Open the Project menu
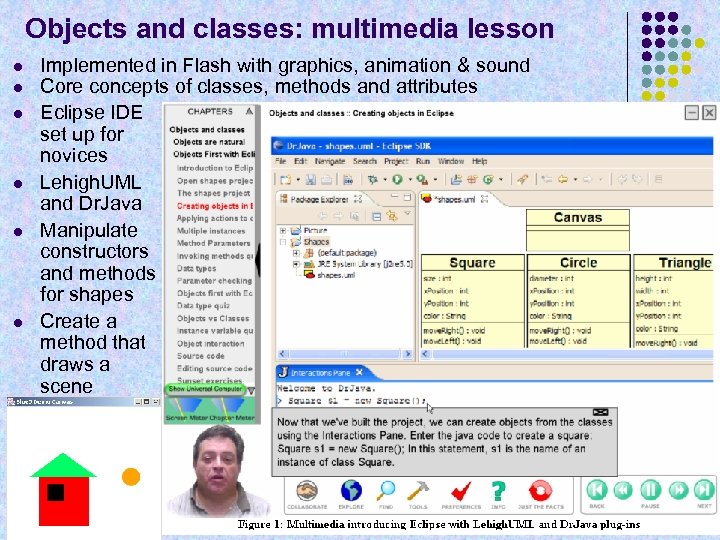Image resolution: width=720 pixels, height=540 pixels. [x=396, y=162]
